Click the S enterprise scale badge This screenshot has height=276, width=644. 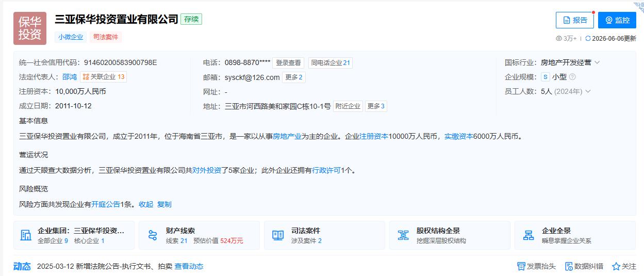point(545,77)
